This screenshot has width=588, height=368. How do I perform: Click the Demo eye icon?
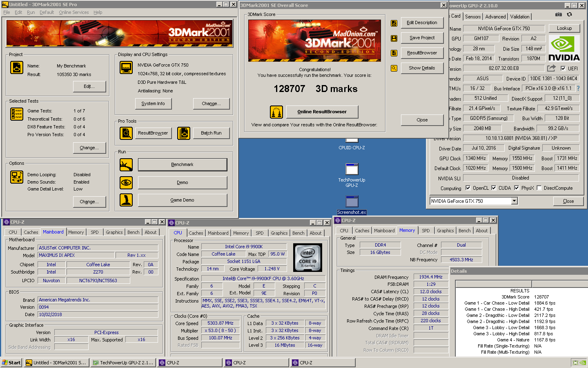click(126, 182)
